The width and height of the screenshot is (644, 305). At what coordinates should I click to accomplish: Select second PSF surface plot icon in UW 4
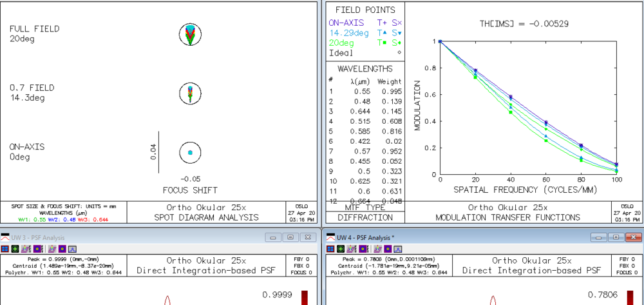[377, 249]
